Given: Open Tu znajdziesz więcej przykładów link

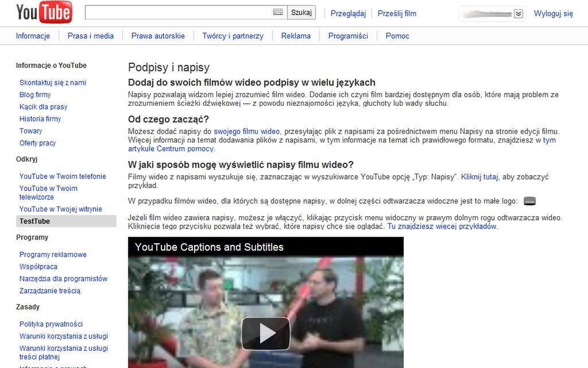Looking at the screenshot, I should tap(442, 227).
